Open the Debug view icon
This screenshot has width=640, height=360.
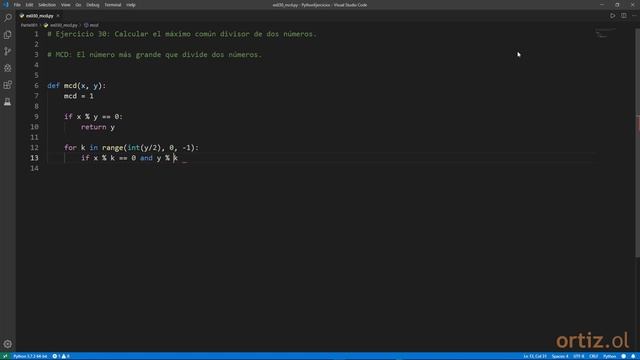pos(8,68)
